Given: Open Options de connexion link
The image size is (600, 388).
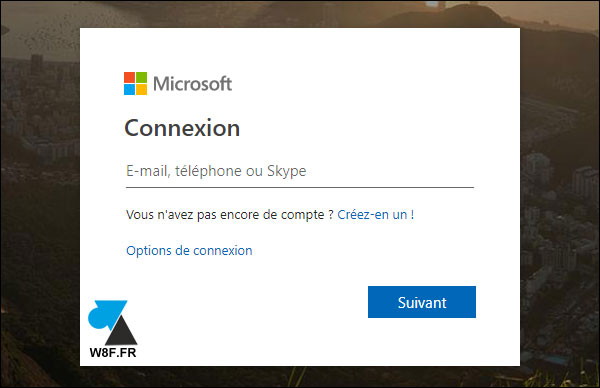Looking at the screenshot, I should click(x=189, y=251).
